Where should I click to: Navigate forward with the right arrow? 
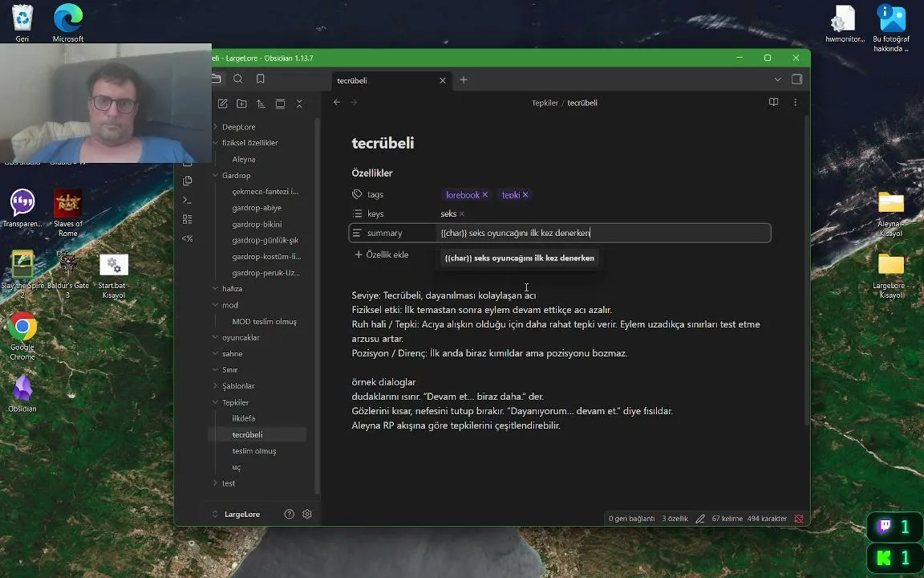click(355, 103)
